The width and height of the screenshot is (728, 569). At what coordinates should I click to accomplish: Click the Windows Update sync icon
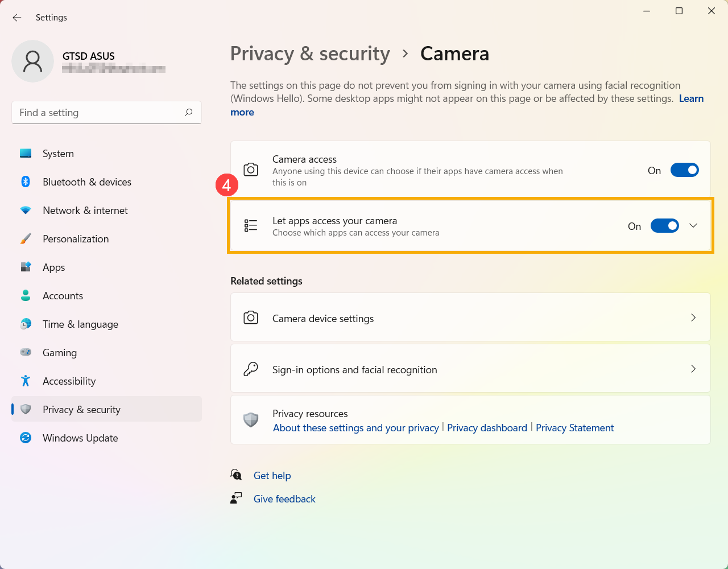point(26,438)
